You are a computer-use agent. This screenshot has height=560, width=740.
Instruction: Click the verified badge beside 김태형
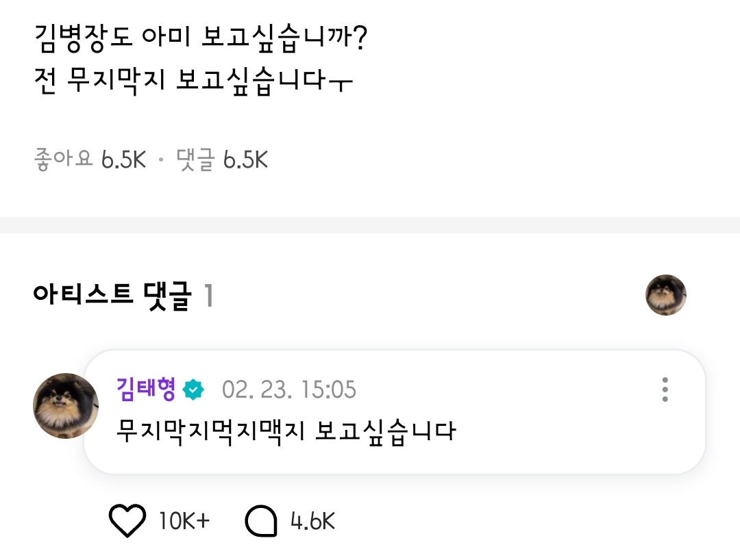tap(195, 390)
